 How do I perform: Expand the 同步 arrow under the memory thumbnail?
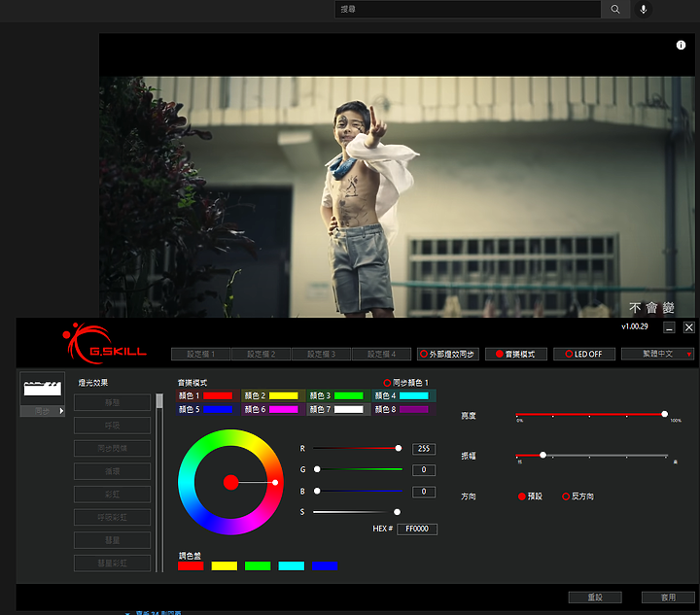(x=61, y=411)
